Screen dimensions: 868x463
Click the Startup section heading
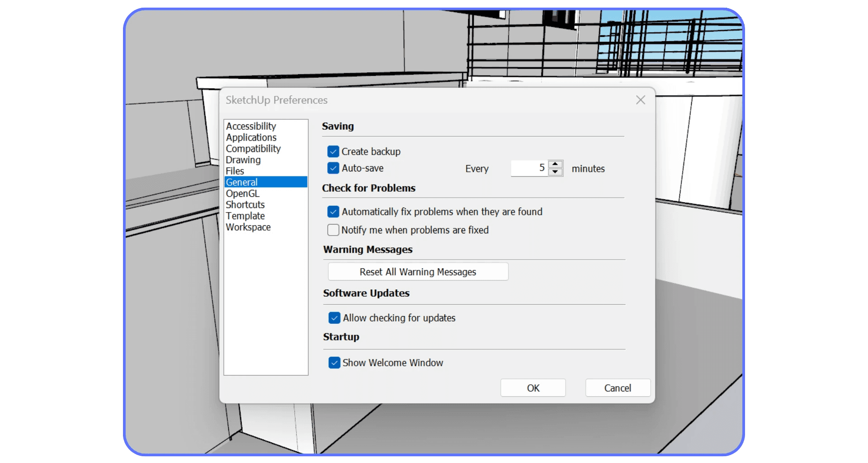point(341,337)
